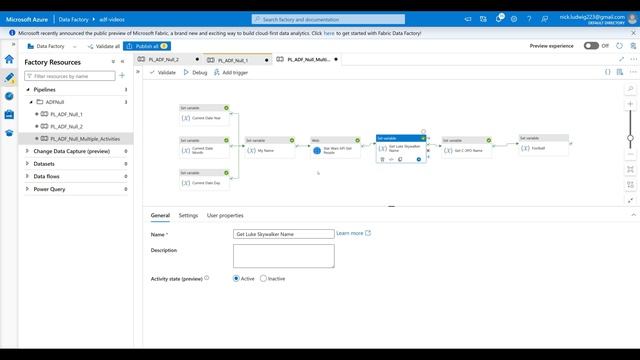This screenshot has height=360, width=640.
Task: Click the expand tab area arrows icon
Action: (621, 59)
